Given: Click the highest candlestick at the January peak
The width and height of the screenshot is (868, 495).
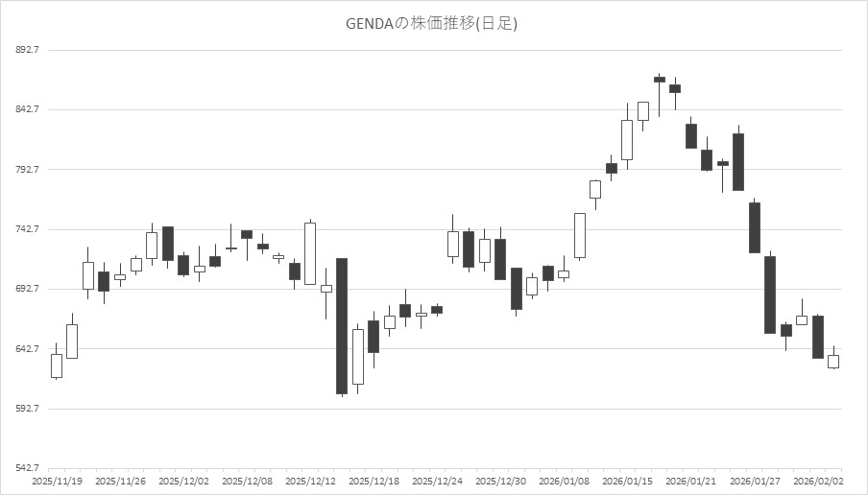Looking at the screenshot, I should pyautogui.click(x=659, y=80).
